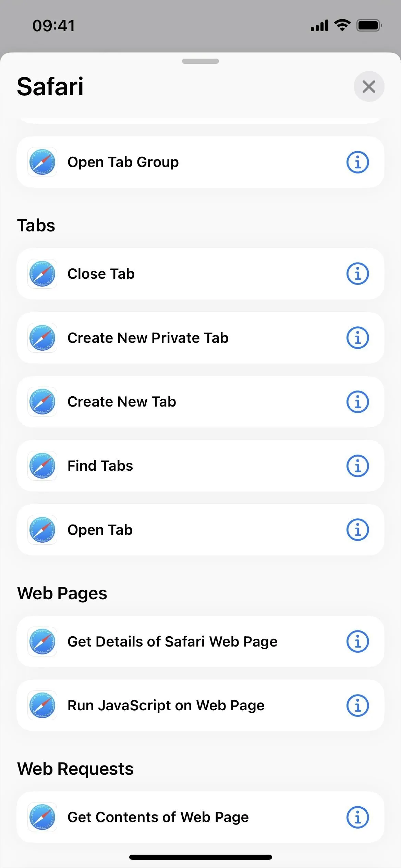Choose Get Contents of Web Page action
This screenshot has width=401, height=868.
tap(200, 817)
